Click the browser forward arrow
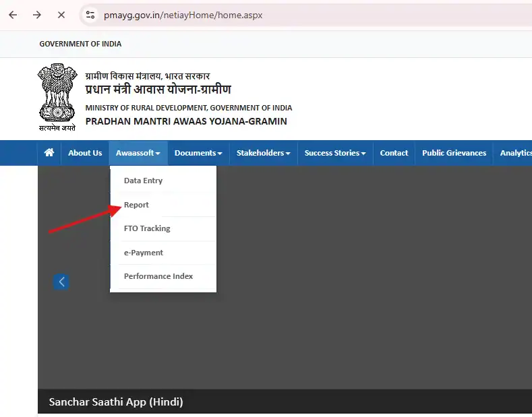Screen dimensions: 532x417 (37, 15)
